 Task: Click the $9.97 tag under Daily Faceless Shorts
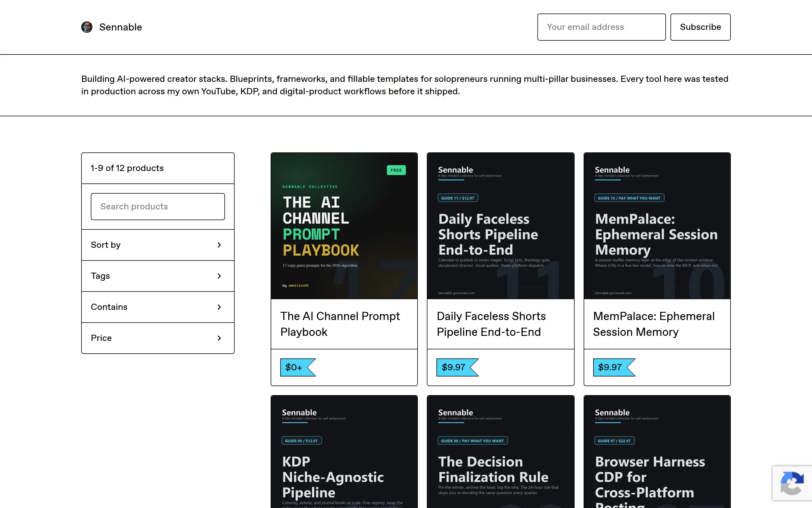(x=457, y=367)
